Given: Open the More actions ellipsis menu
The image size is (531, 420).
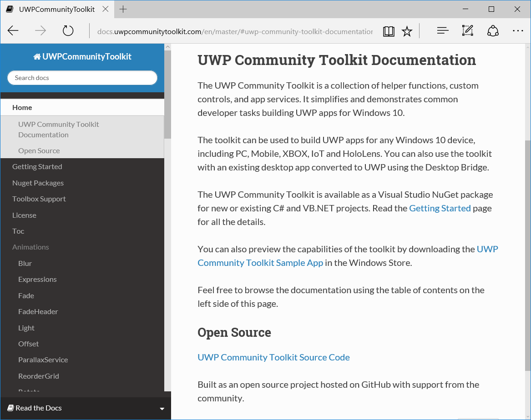Looking at the screenshot, I should point(518,31).
